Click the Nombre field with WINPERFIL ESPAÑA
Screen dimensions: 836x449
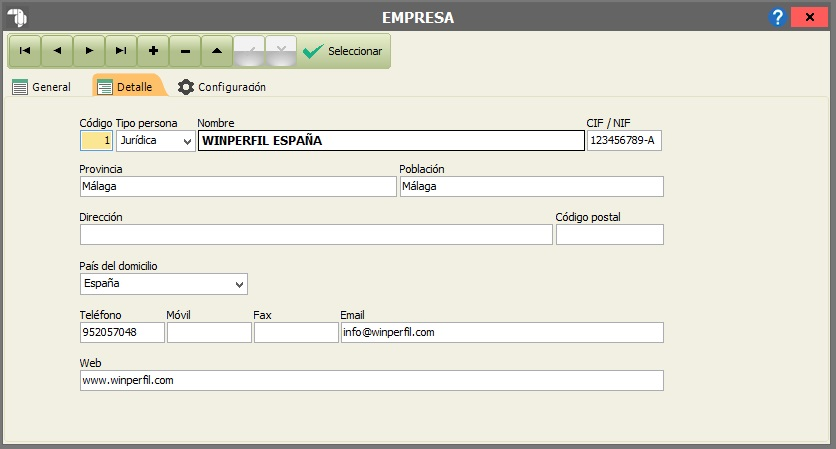[391, 141]
